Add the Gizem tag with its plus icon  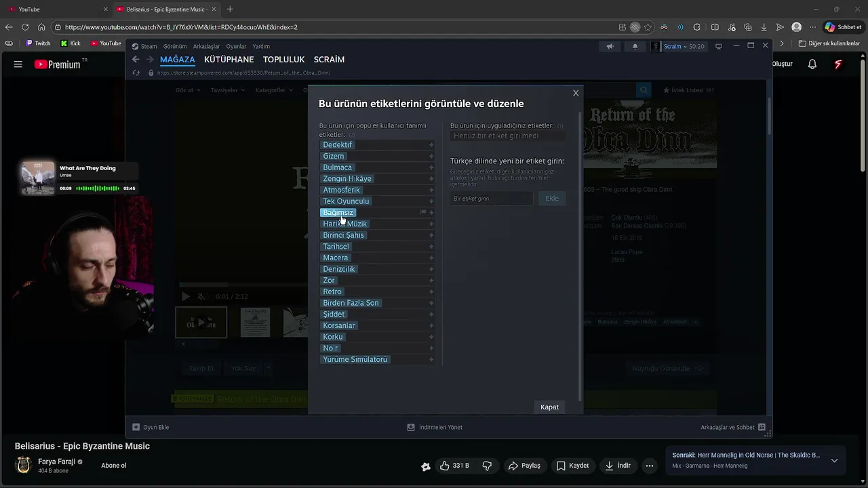[431, 156]
